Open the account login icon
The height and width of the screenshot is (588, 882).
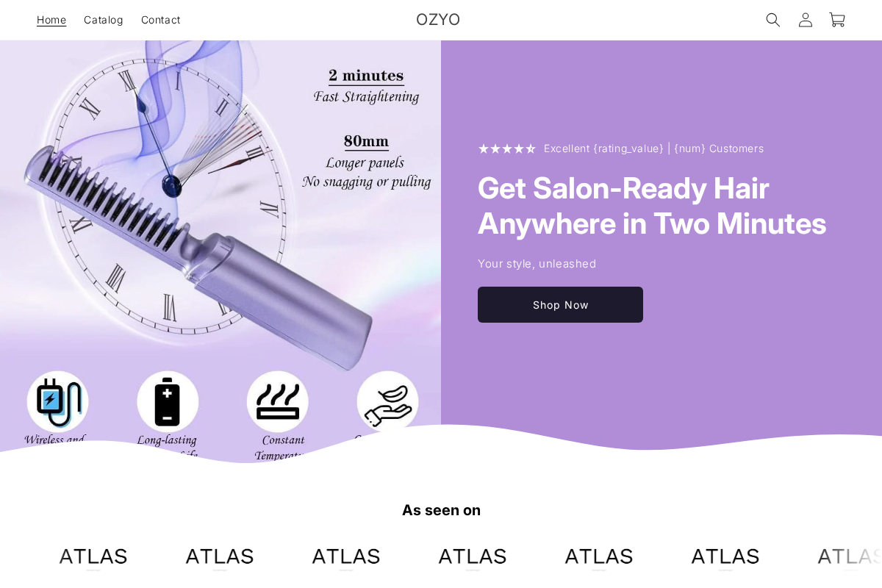(x=806, y=20)
